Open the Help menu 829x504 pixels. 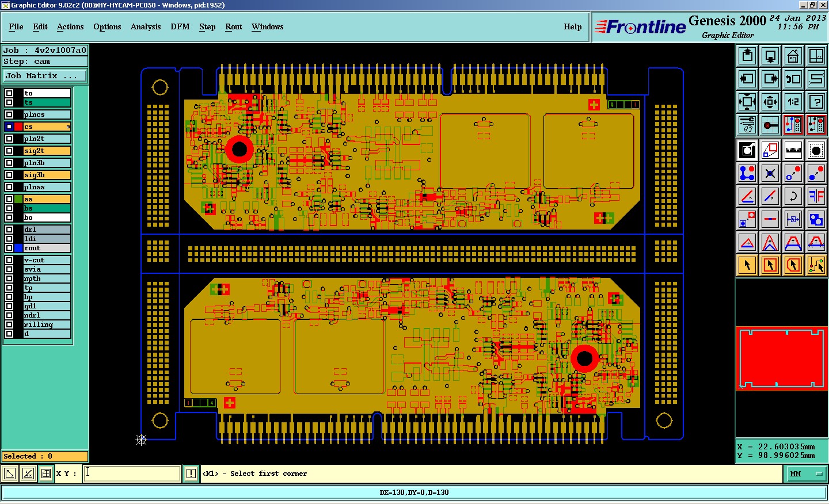(573, 26)
